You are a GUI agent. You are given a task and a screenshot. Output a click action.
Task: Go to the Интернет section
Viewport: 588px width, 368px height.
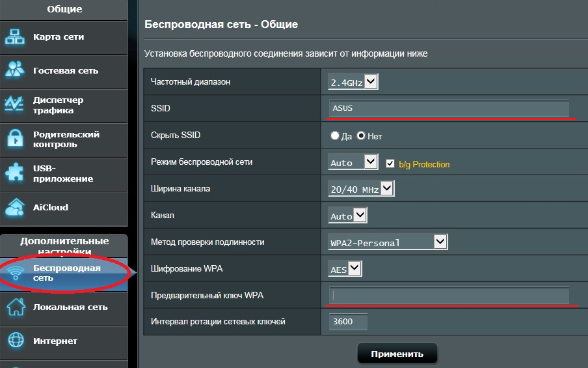[64, 342]
